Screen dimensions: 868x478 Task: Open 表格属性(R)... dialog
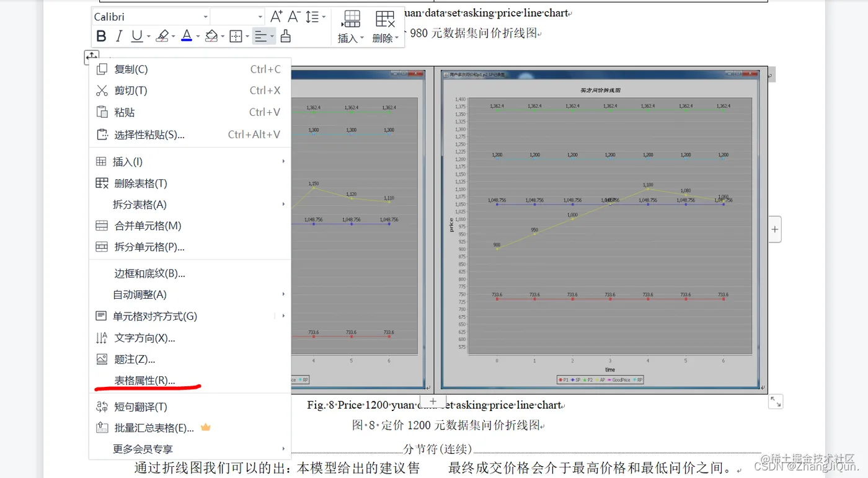click(x=190, y=381)
